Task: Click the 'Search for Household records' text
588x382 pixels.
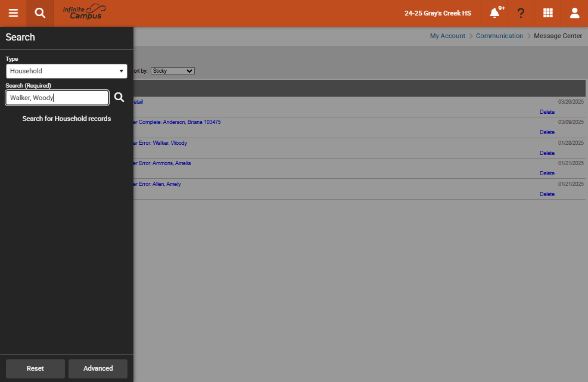Action: point(66,119)
